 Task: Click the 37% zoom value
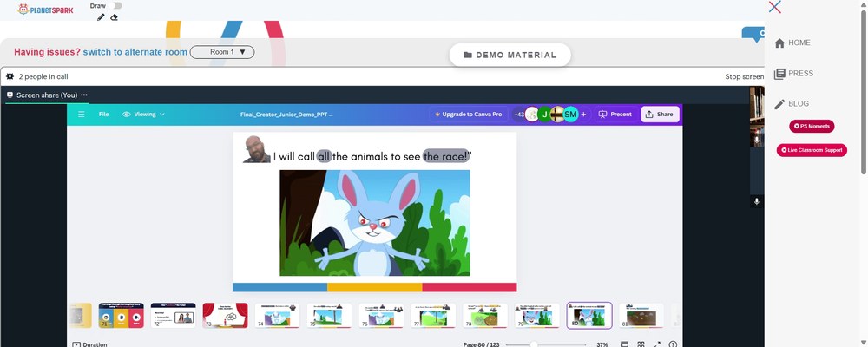602,344
